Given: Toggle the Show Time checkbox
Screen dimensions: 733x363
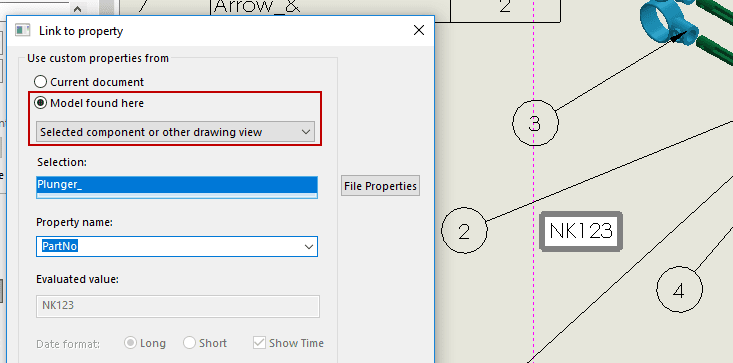Looking at the screenshot, I should [259, 343].
